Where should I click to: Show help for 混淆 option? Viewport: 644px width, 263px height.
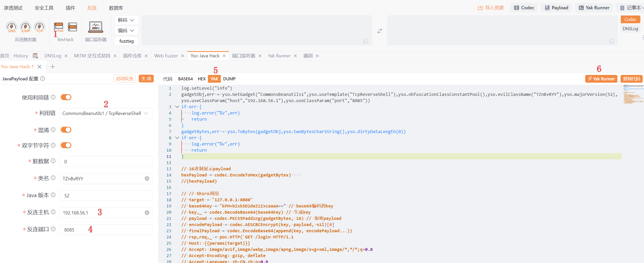click(x=53, y=130)
